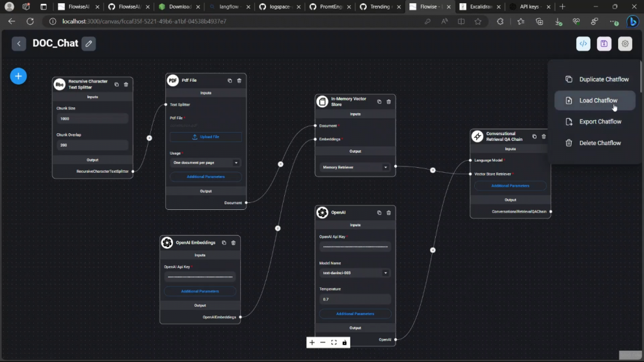Delete the In-Memory Vector Store node
The width and height of the screenshot is (644, 362).
pyautogui.click(x=389, y=101)
